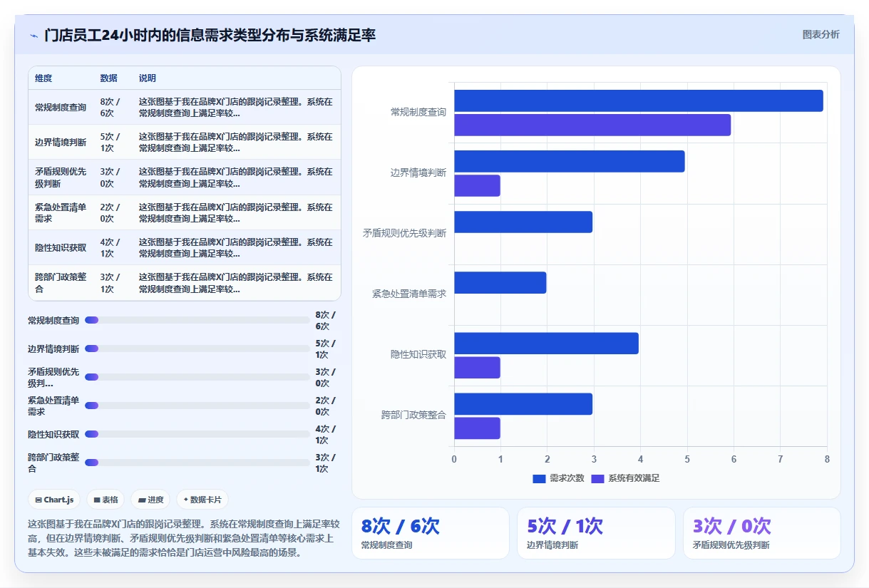This screenshot has width=869, height=588.
Task: Click the 维度 column header
Action: [x=43, y=78]
